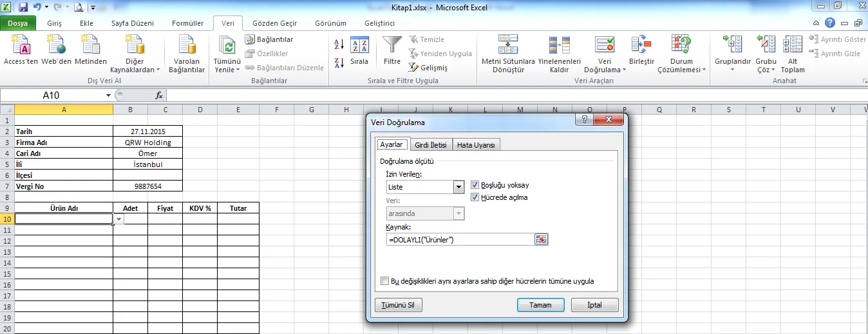Click the range selector icon beside Kaynak
Image resolution: width=868 pixels, height=334 pixels.
(x=541, y=240)
